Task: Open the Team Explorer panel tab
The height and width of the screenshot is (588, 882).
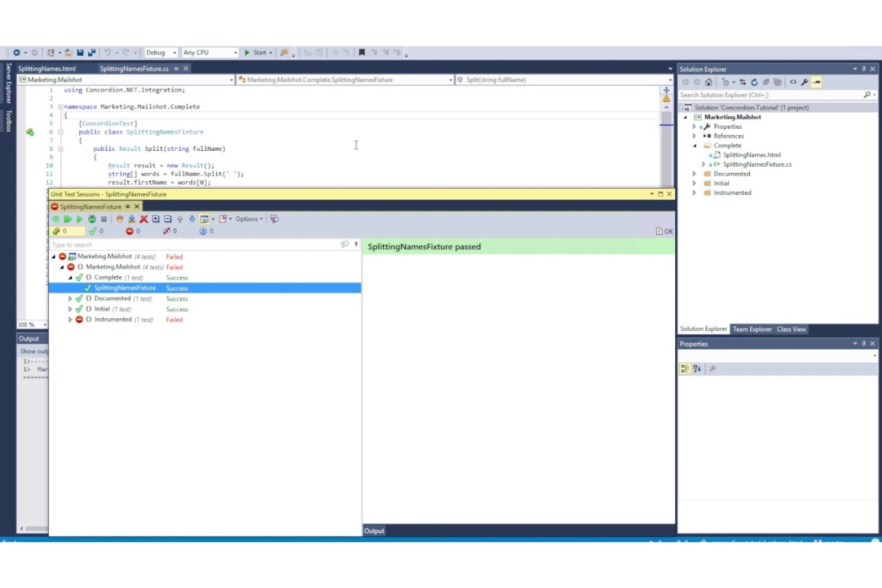Action: [x=752, y=329]
